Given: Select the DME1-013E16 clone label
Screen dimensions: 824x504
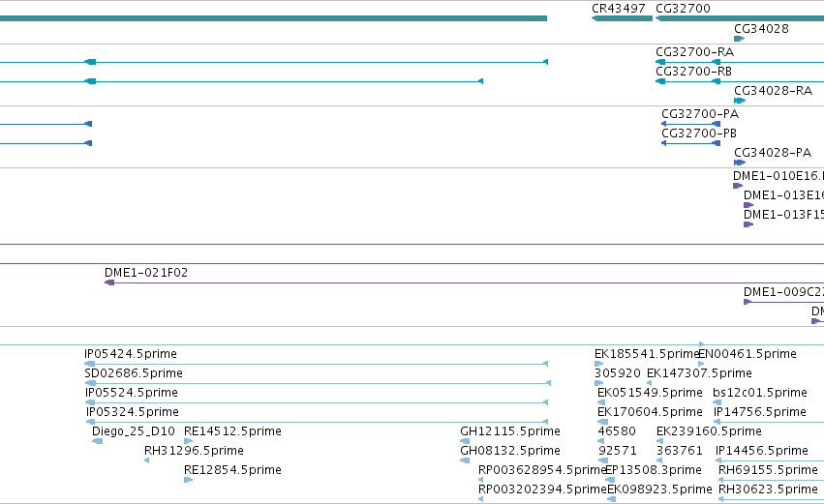Looking at the screenshot, I should coord(783,195).
